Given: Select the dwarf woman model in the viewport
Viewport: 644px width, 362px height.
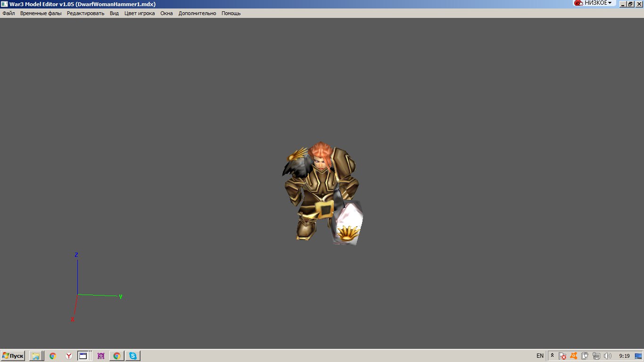Looking at the screenshot, I should click(323, 193).
